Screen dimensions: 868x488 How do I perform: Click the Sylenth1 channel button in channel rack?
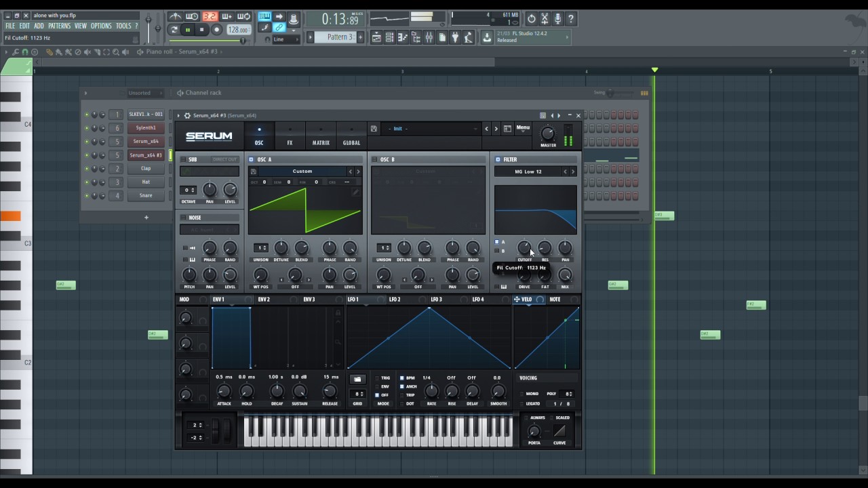pyautogui.click(x=146, y=127)
